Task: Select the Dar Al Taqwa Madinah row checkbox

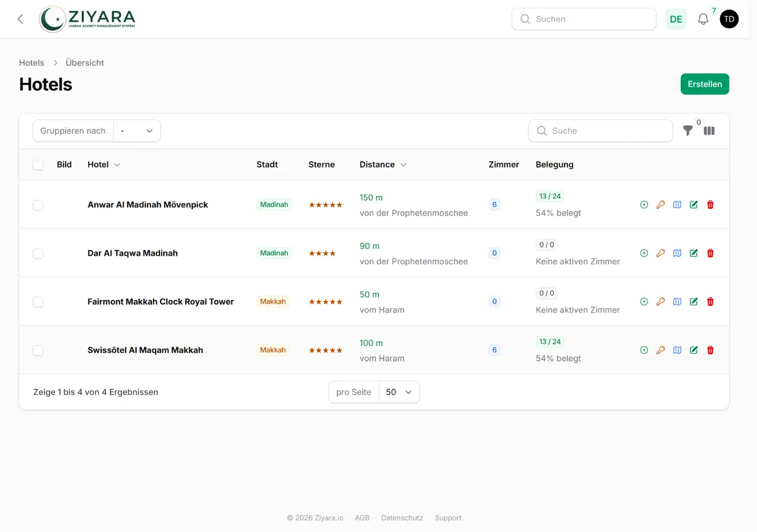Action: pos(38,254)
